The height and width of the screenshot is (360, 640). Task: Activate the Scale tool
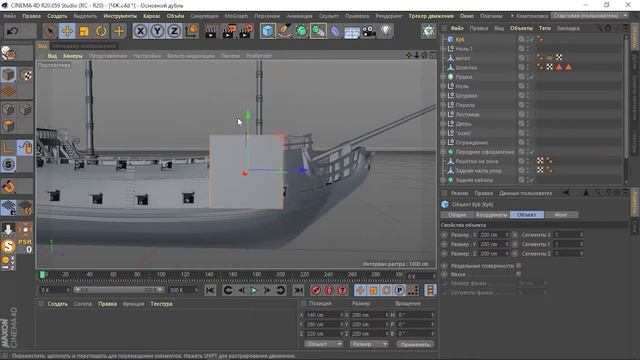84,31
